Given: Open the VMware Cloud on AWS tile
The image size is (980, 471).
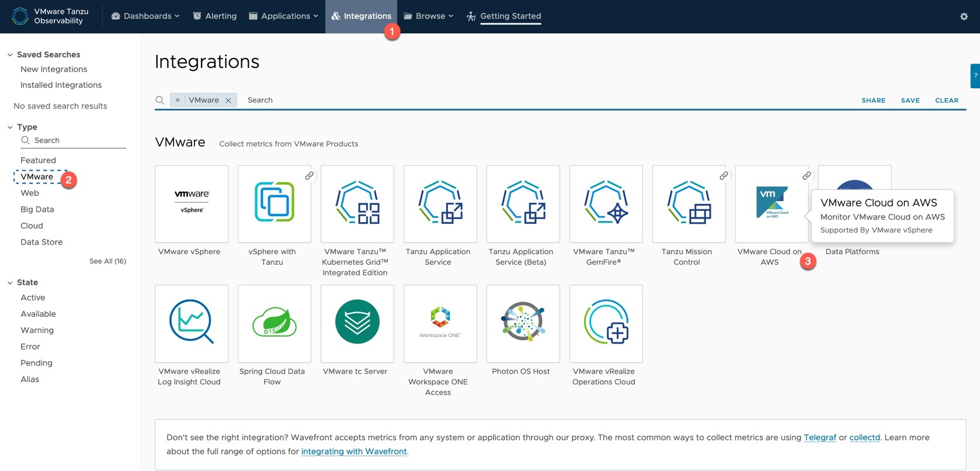Looking at the screenshot, I should (772, 204).
